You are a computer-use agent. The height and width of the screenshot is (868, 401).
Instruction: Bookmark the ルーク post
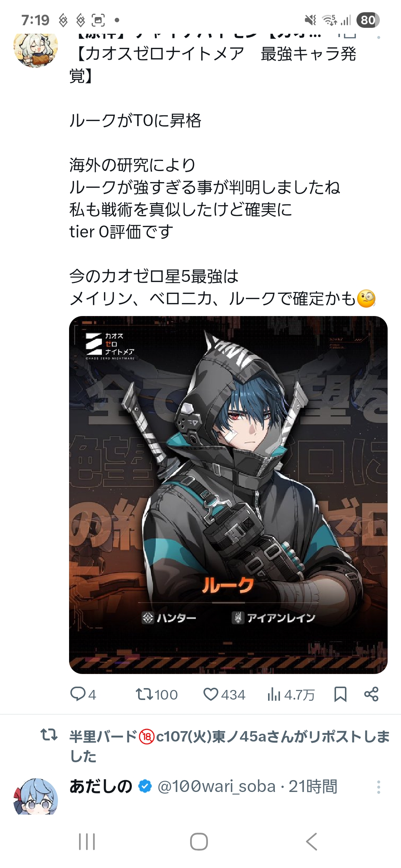click(x=340, y=694)
